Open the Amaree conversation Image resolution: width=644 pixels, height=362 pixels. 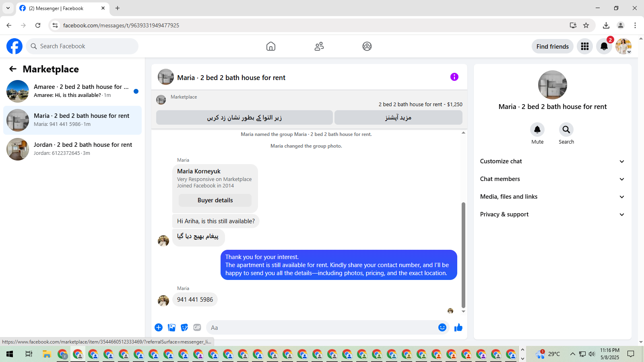pos(72,91)
